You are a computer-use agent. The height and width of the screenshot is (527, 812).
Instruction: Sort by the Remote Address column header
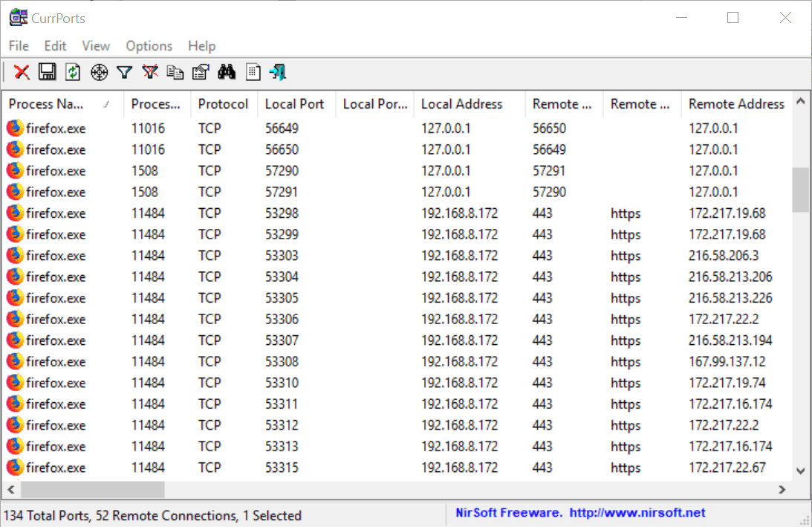[736, 104]
